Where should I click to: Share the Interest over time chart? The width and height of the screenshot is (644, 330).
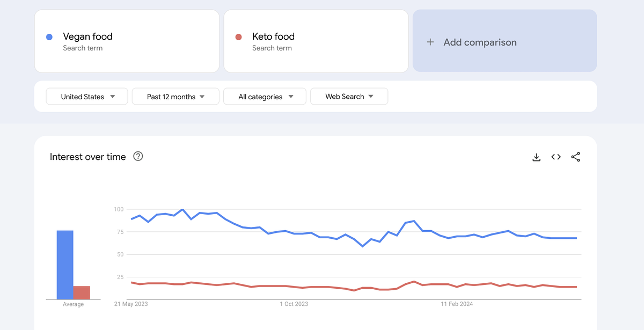pos(575,157)
